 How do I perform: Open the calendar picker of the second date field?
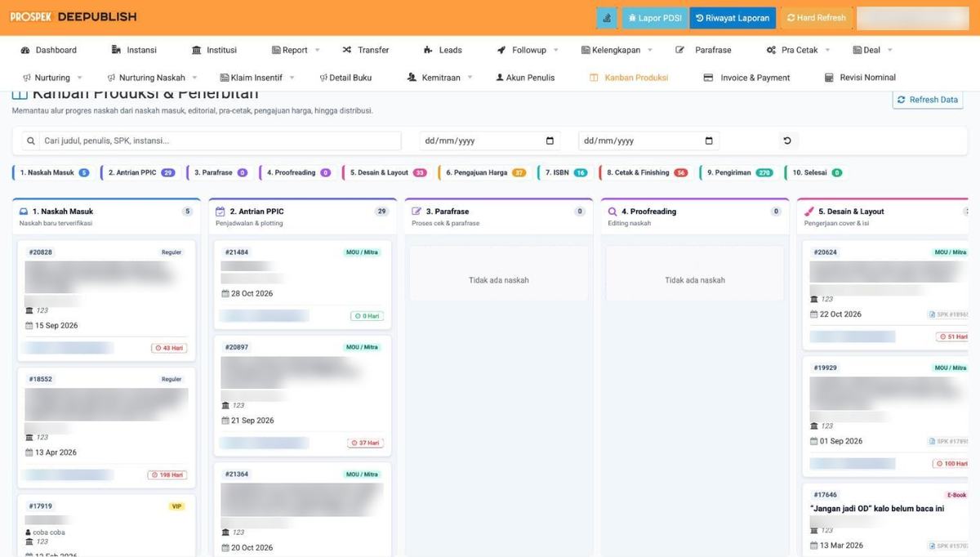pyautogui.click(x=709, y=140)
